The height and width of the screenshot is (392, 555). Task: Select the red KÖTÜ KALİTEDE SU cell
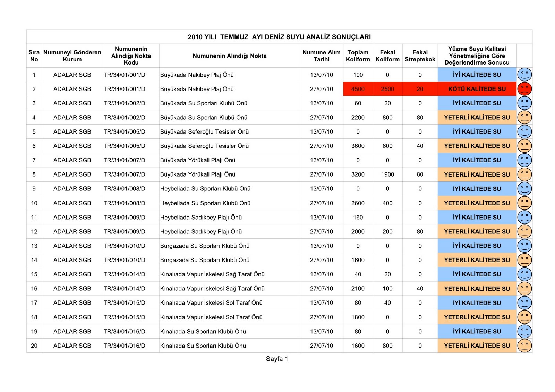tap(477, 89)
